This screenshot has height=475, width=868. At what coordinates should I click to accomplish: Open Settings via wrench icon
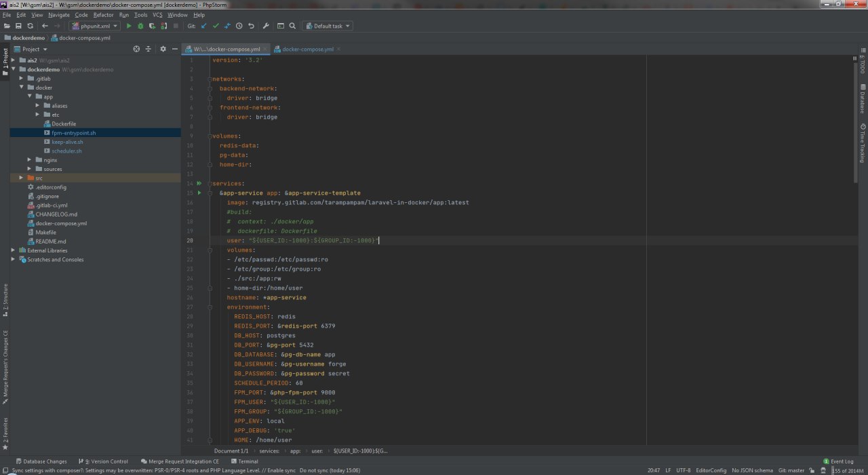point(266,26)
